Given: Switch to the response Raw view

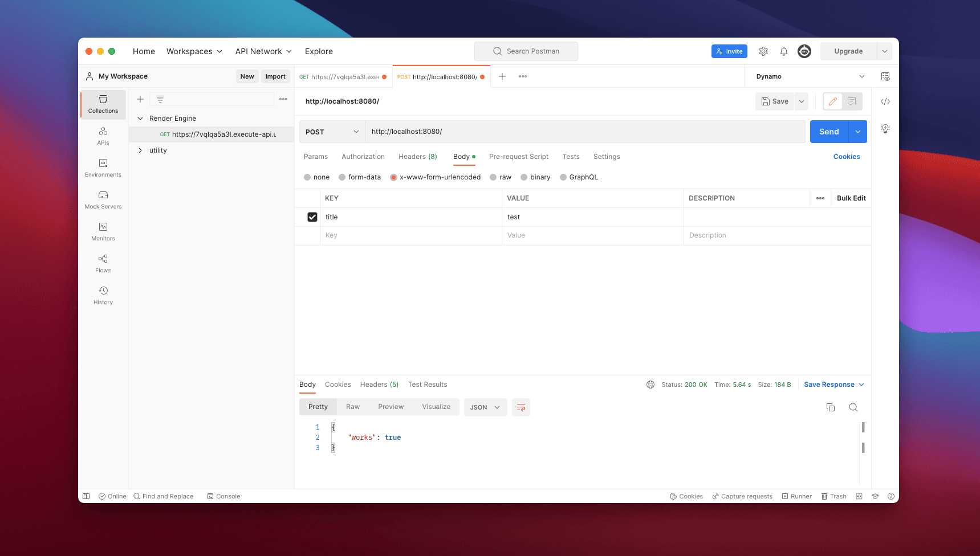Looking at the screenshot, I should (x=353, y=407).
